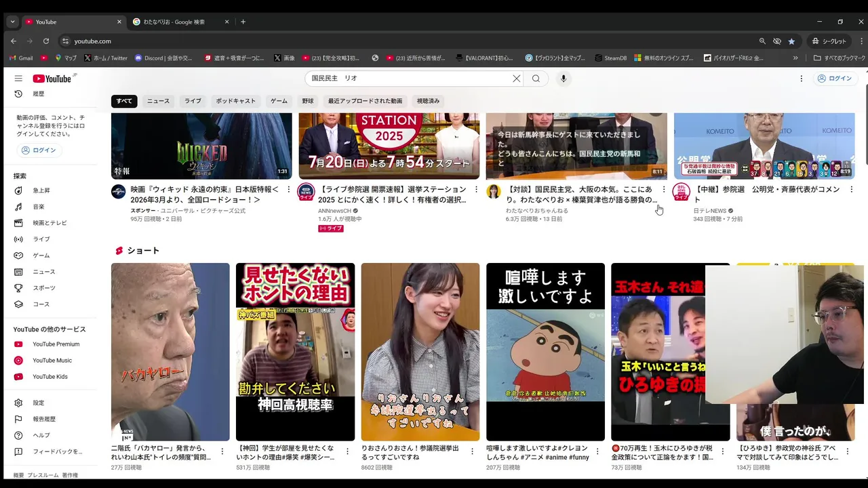Viewport: 868px width, 488px height.
Task: Click the ログイン button in top right
Action: tap(835, 79)
